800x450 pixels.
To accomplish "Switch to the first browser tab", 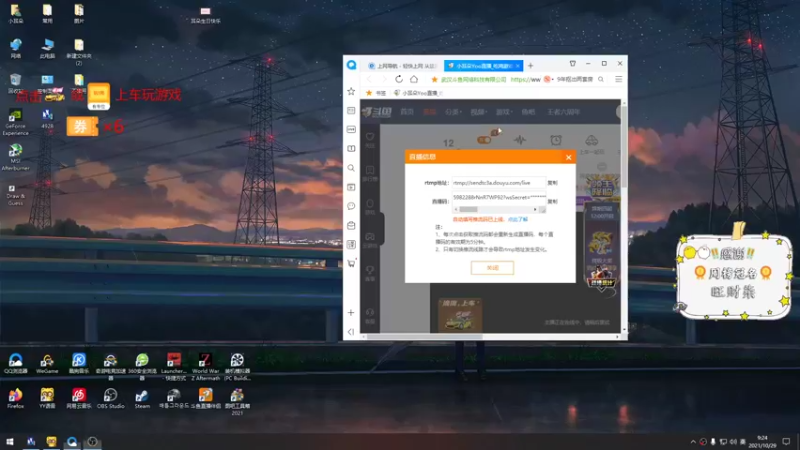I will pos(402,66).
